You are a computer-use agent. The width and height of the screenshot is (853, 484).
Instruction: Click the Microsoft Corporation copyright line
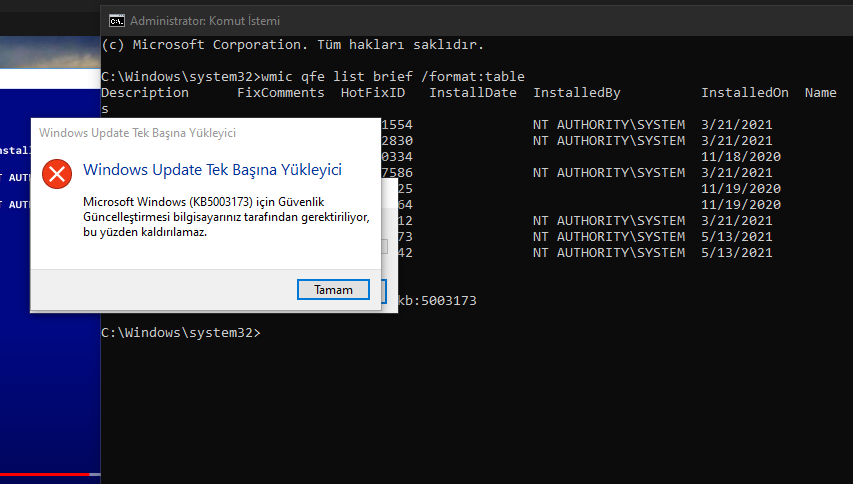(293, 45)
